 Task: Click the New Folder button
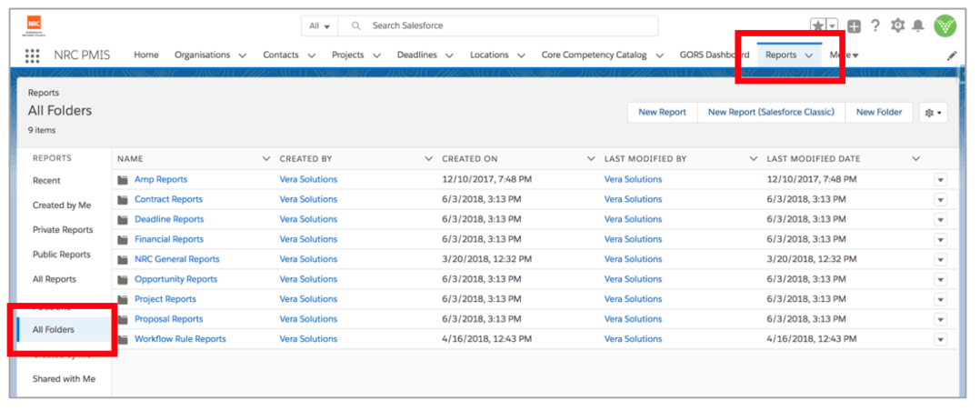(879, 113)
